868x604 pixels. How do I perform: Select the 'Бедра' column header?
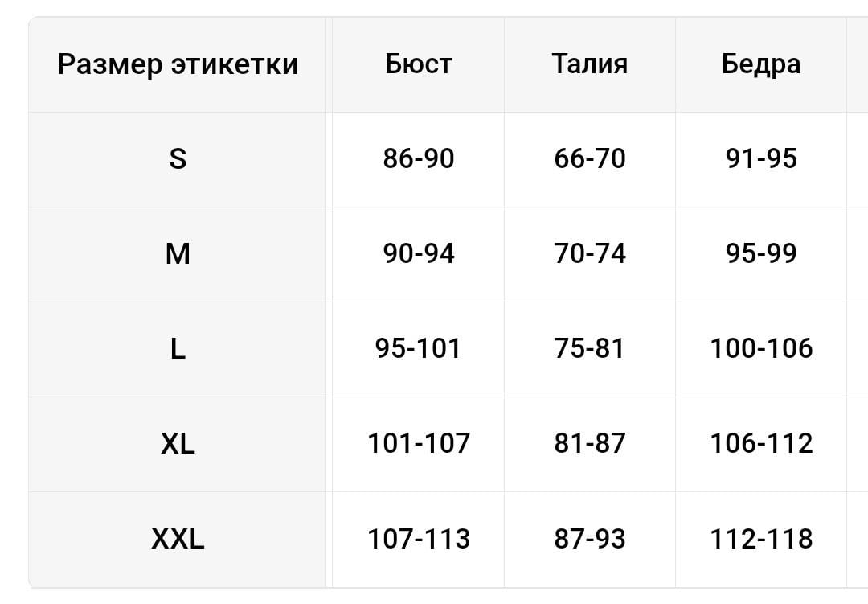point(760,64)
